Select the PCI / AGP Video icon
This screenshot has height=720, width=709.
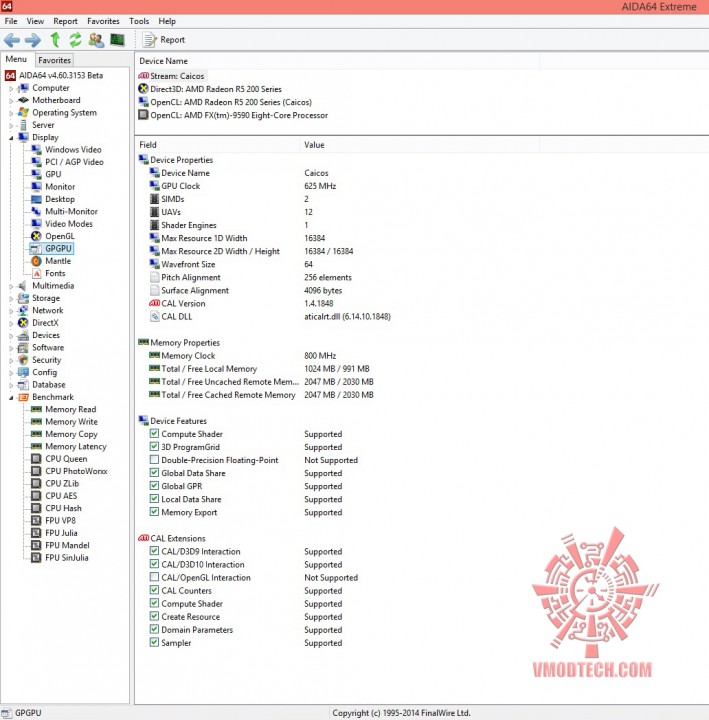pos(36,162)
